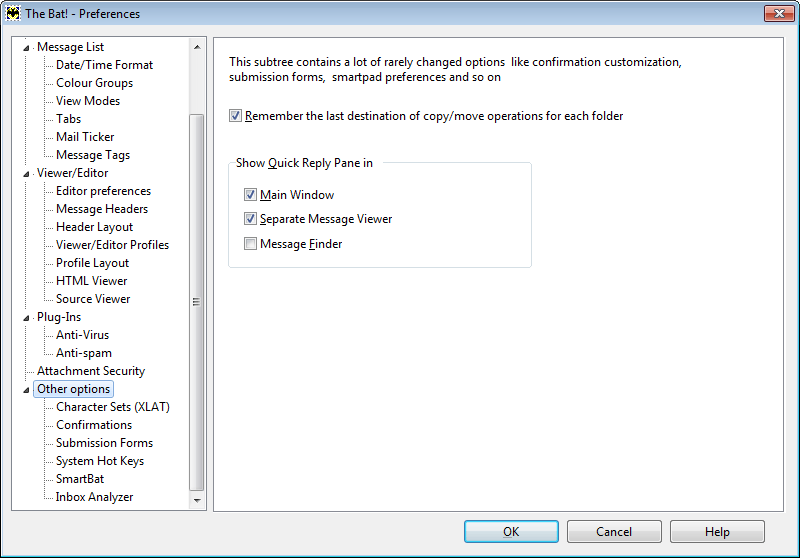Select HTML Viewer item
This screenshot has height=558, width=800.
pyautogui.click(x=91, y=281)
